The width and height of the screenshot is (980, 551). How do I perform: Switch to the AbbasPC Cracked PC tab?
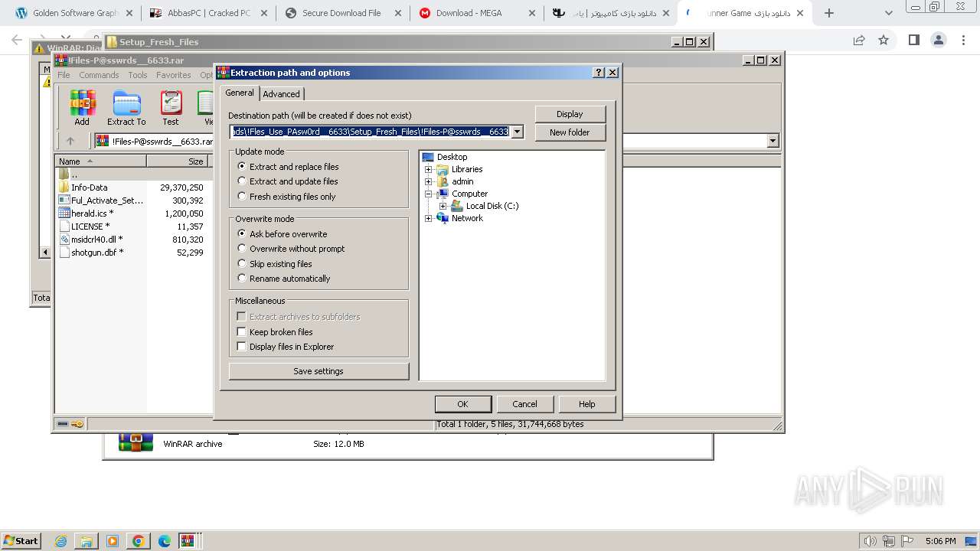pos(209,13)
